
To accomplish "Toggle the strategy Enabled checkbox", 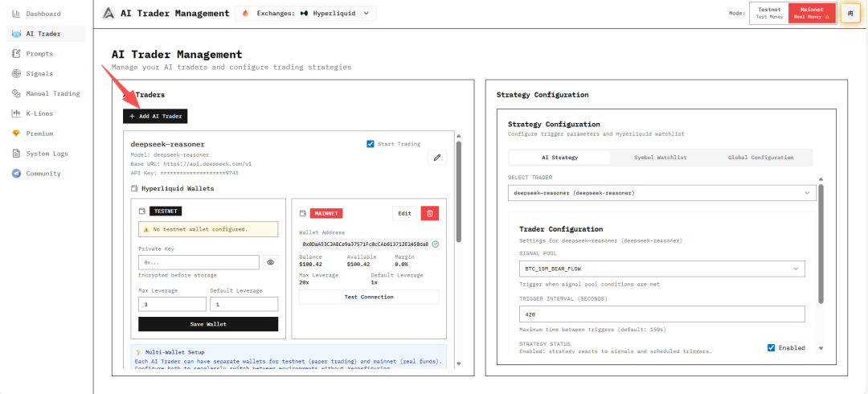I will click(772, 347).
